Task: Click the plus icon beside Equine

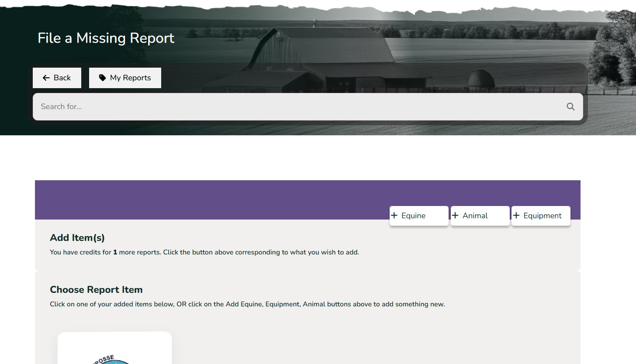Action: pyautogui.click(x=394, y=215)
